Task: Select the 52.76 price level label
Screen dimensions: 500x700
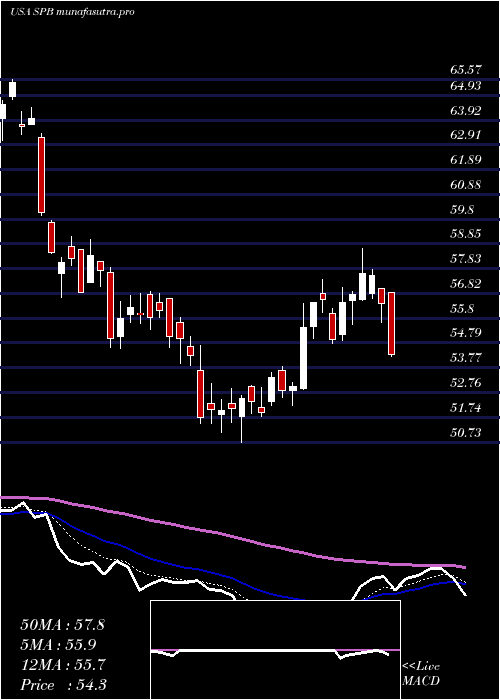Action: point(466,383)
